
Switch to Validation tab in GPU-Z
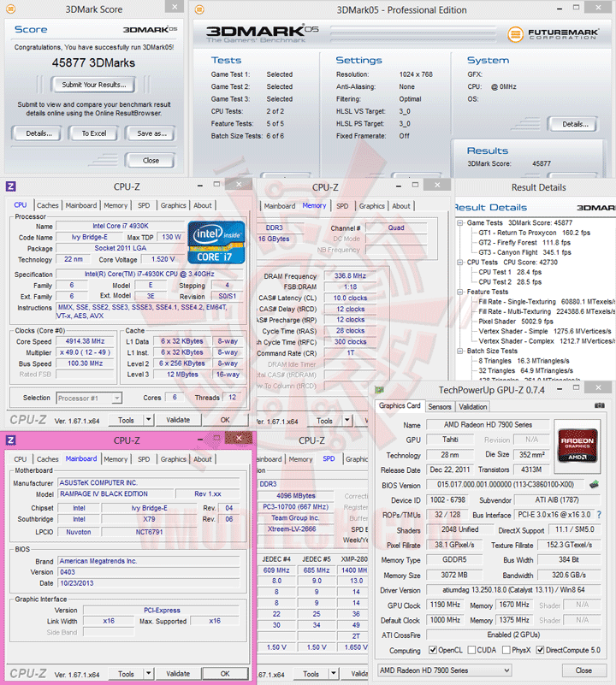(472, 407)
